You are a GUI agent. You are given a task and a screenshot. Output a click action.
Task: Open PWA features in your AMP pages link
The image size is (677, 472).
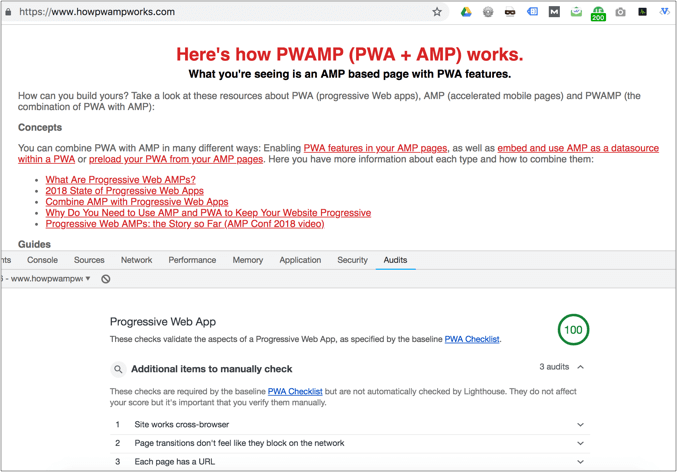coord(375,148)
